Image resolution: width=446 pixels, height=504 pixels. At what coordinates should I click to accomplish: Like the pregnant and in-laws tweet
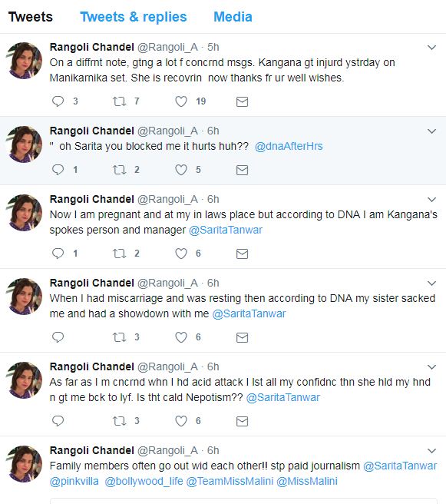point(181,254)
